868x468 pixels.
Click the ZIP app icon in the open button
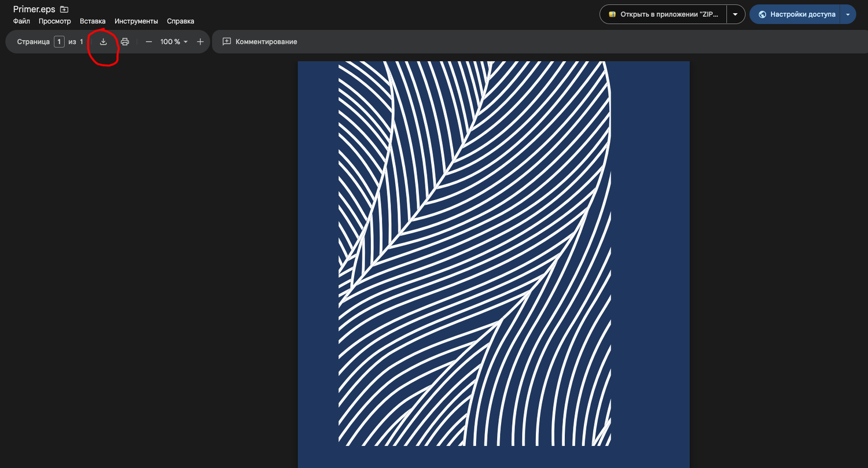point(612,14)
